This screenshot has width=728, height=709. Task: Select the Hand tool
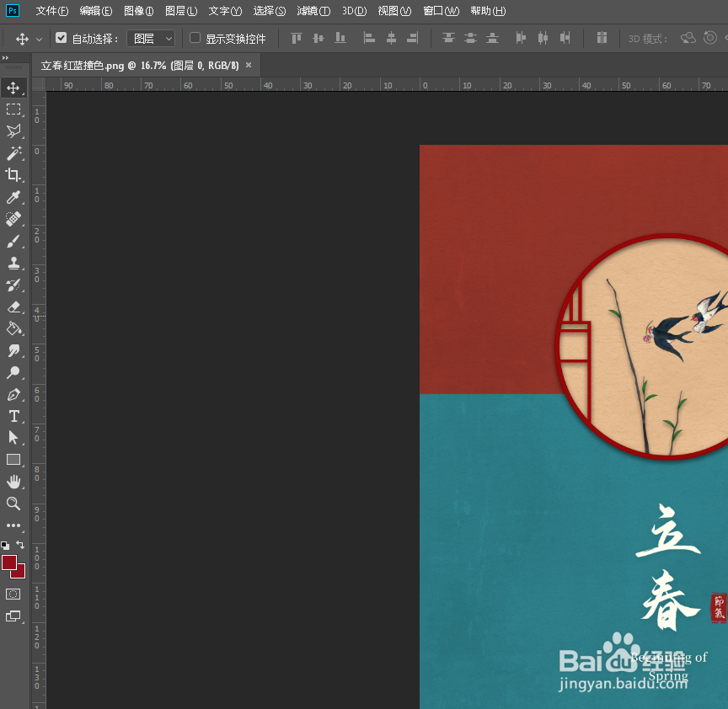[x=13, y=482]
